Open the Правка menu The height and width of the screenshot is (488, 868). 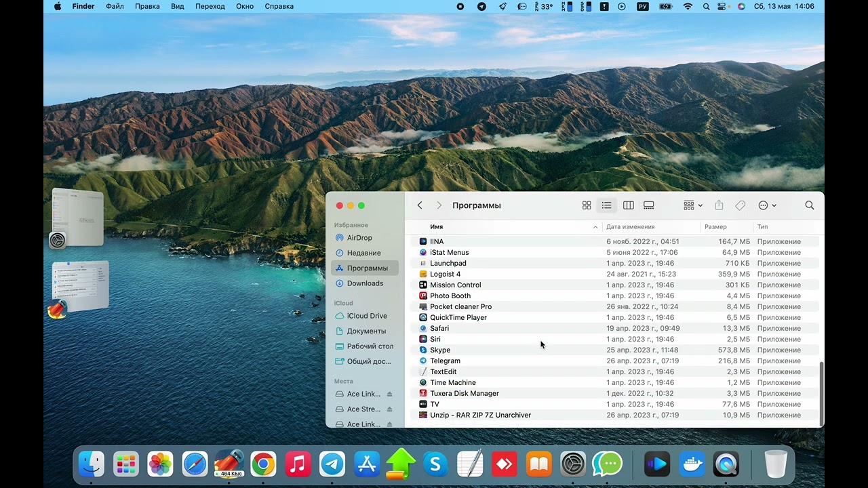tap(147, 6)
